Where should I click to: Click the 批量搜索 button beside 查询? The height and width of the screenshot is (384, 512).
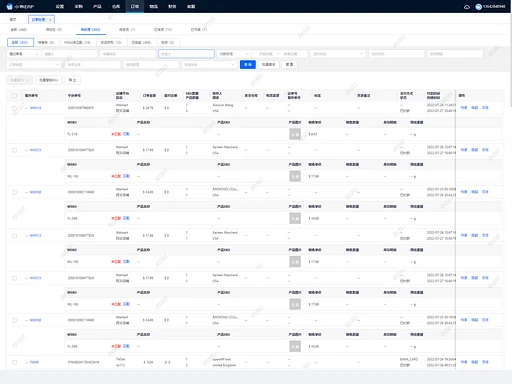268,64
